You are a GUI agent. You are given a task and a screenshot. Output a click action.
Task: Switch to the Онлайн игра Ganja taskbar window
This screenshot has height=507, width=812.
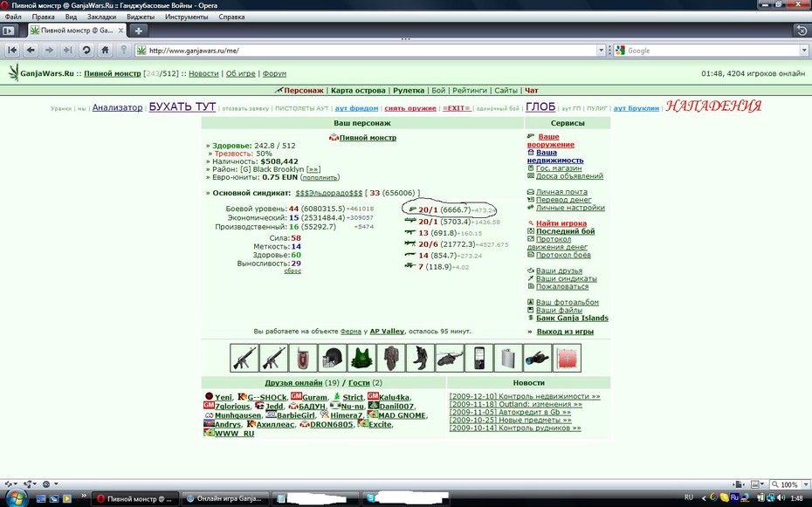[225, 499]
